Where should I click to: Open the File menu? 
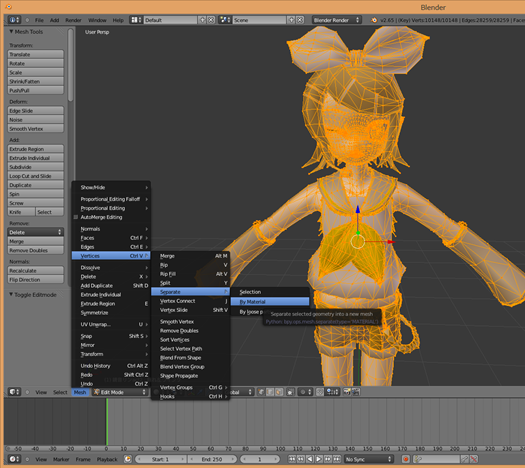pos(39,20)
